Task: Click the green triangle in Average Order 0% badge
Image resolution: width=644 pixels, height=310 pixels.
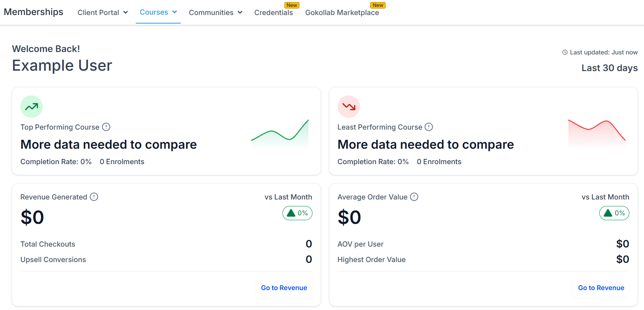Action: tap(608, 213)
